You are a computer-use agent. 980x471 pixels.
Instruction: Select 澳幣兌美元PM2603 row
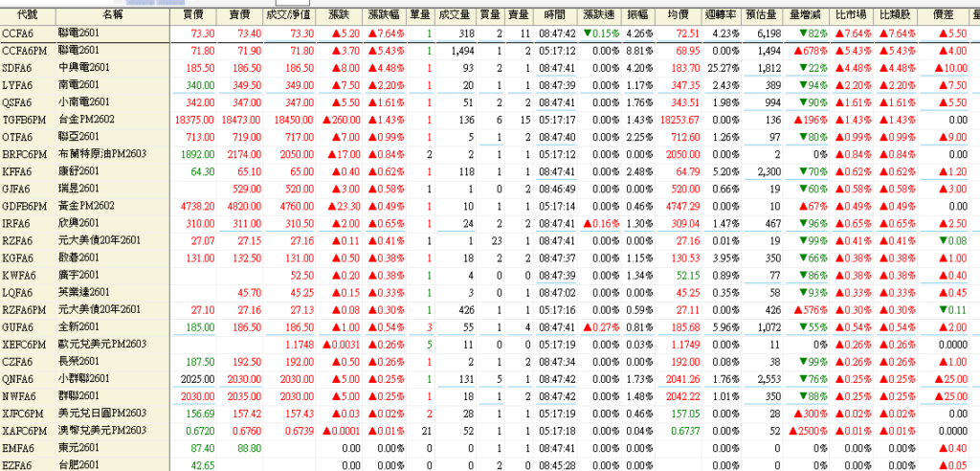[101, 429]
